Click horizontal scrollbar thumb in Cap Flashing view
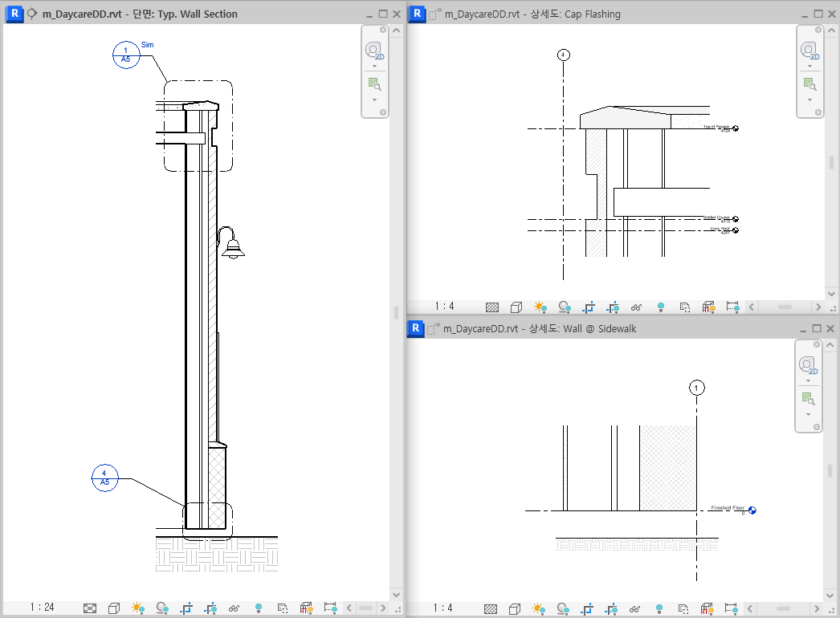Screen dimensions: 840x618 click(785, 307)
